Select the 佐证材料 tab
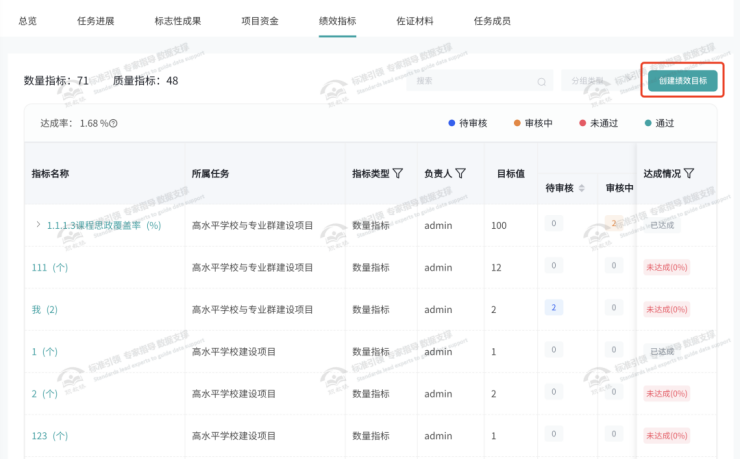The width and height of the screenshot is (740, 459). 416,20
